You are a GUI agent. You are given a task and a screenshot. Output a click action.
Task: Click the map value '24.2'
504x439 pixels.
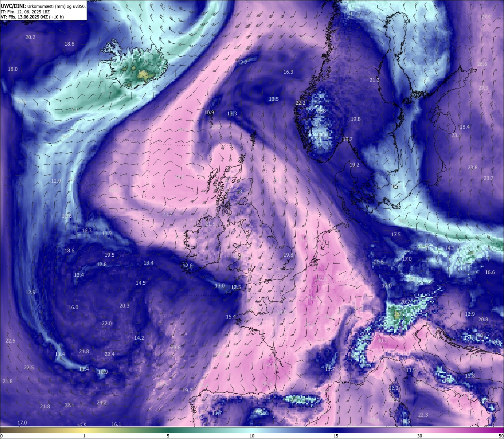pyautogui.click(x=102, y=402)
